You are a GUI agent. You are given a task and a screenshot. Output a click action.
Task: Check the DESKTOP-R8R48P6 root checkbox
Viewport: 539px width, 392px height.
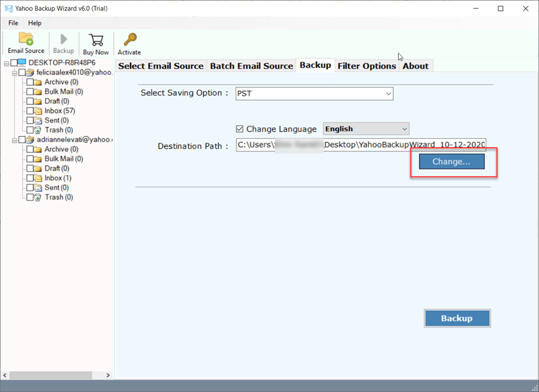(14, 63)
